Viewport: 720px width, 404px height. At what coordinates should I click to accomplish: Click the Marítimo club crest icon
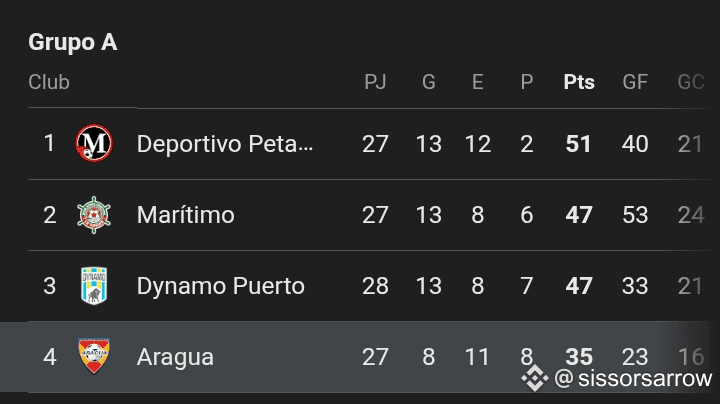coord(94,215)
